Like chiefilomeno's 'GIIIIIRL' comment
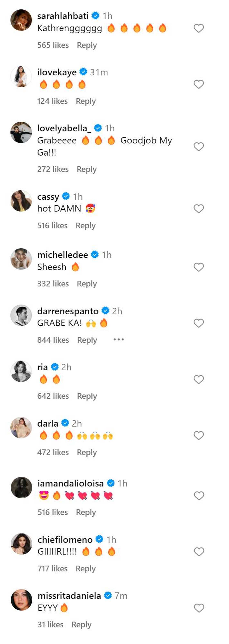Image resolution: width=229 pixels, height=644 pixels. 199,551
